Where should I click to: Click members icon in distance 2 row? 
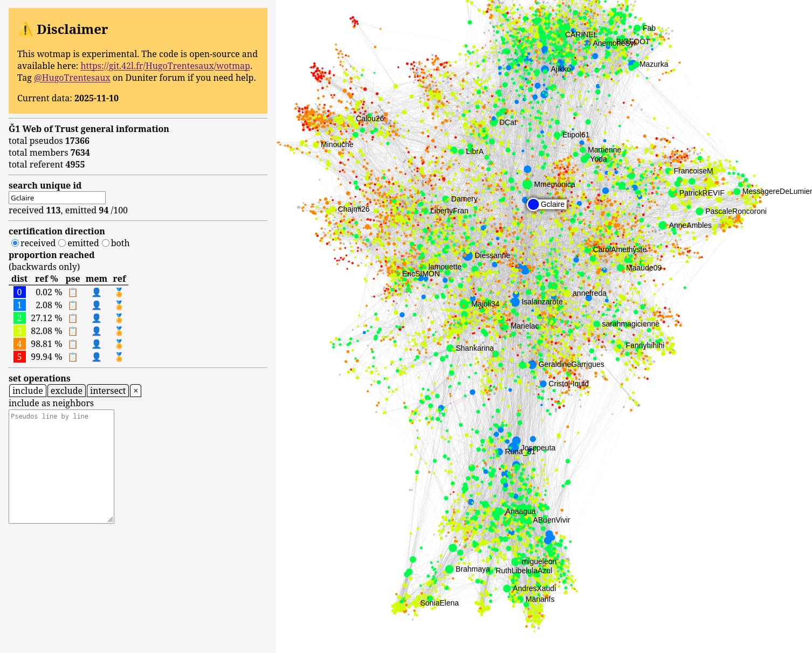(x=97, y=318)
